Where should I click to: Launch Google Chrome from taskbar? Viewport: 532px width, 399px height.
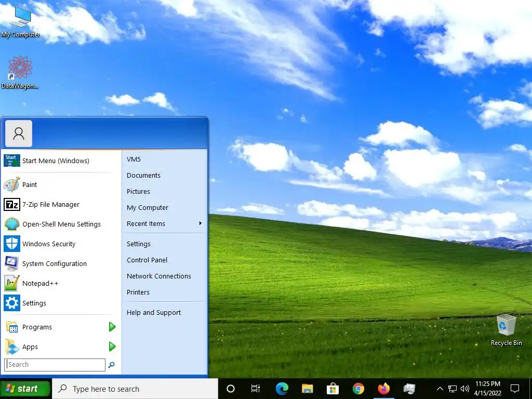pyautogui.click(x=358, y=389)
